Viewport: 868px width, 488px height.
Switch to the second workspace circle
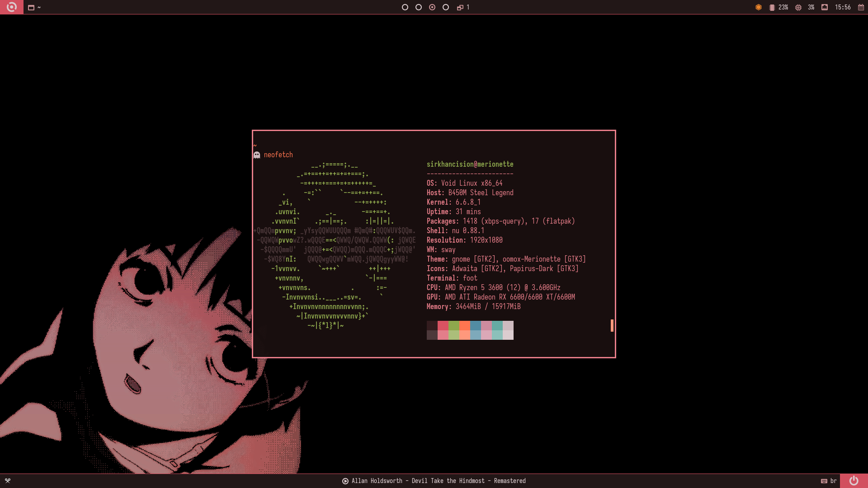coord(419,7)
